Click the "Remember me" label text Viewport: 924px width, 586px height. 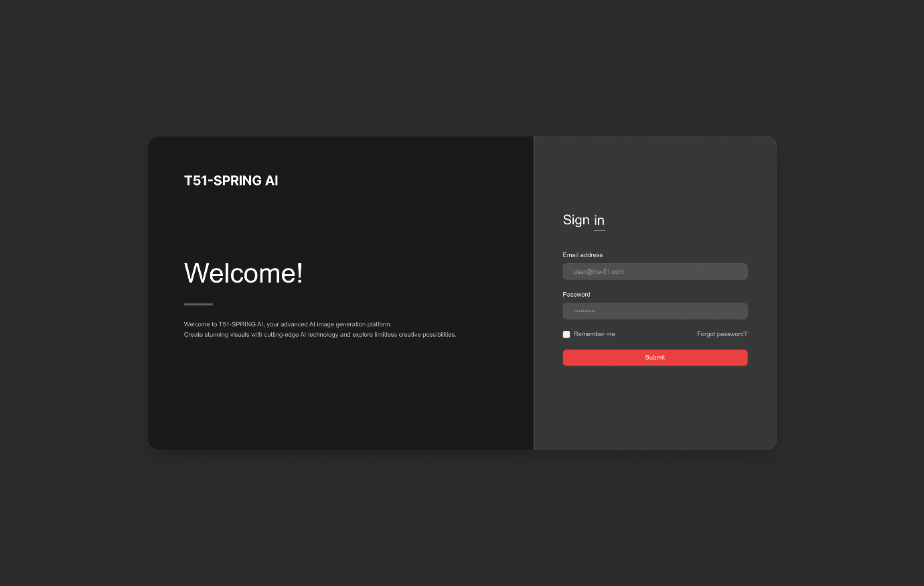(x=594, y=334)
